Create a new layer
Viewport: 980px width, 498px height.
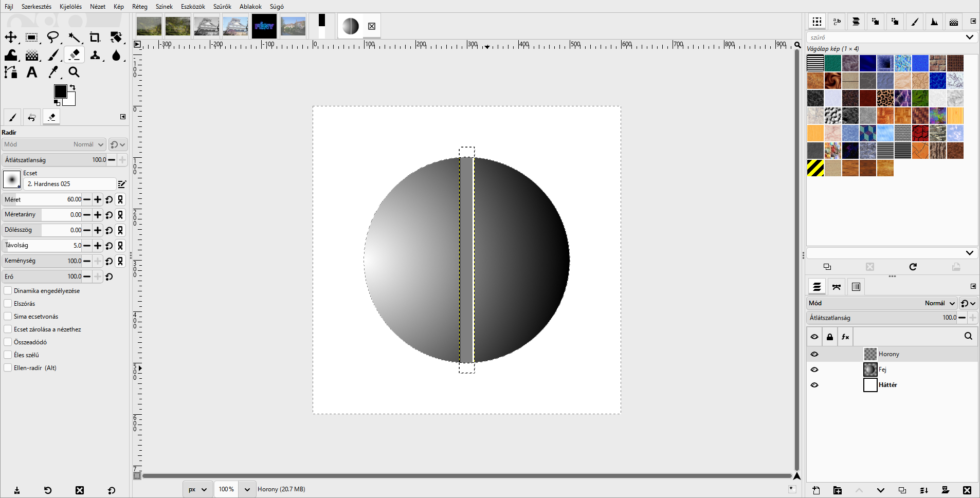[816, 490]
